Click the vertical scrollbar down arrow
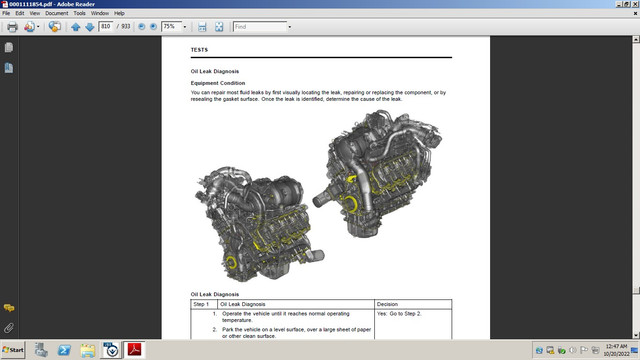Image resolution: width=640 pixels, height=360 pixels. [636, 335]
